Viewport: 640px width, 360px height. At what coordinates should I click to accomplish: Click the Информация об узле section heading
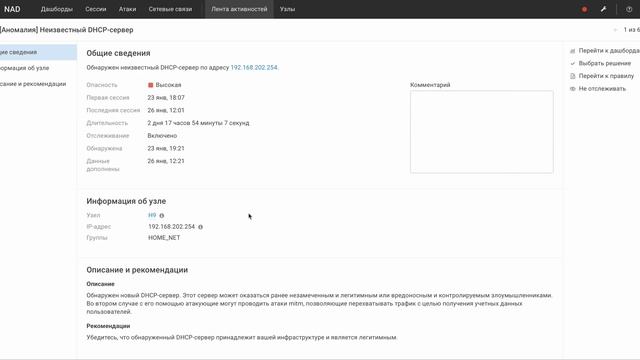pyautogui.click(x=126, y=201)
